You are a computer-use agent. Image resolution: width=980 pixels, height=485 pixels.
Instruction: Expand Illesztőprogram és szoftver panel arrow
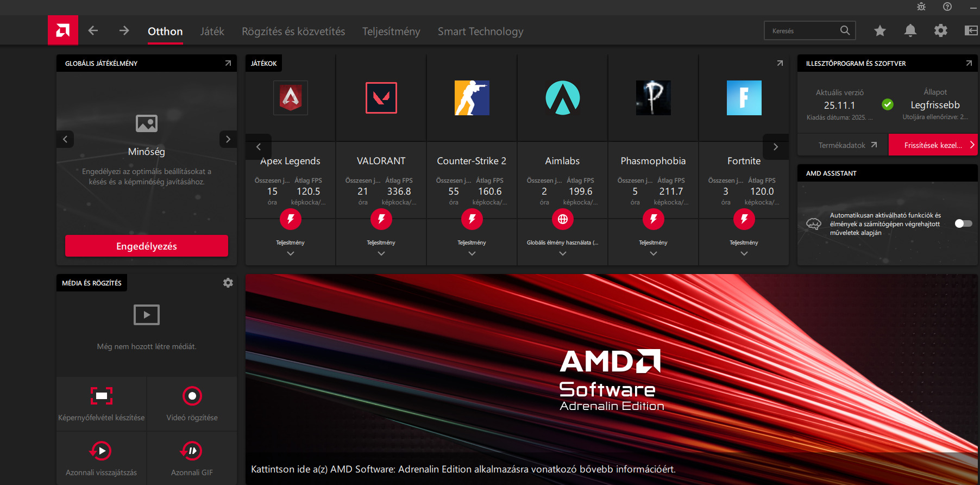point(969,63)
